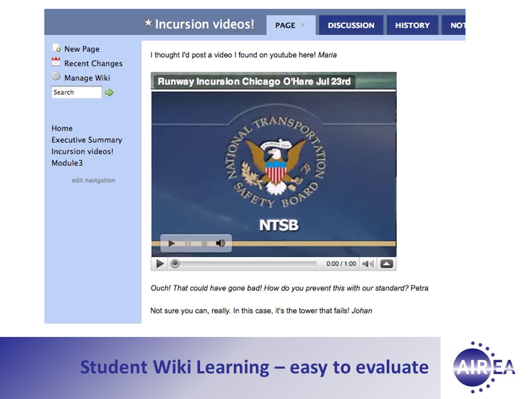Open the Recent Changes calendar icon
Image resolution: width=532 pixels, height=399 pixels.
55,62
